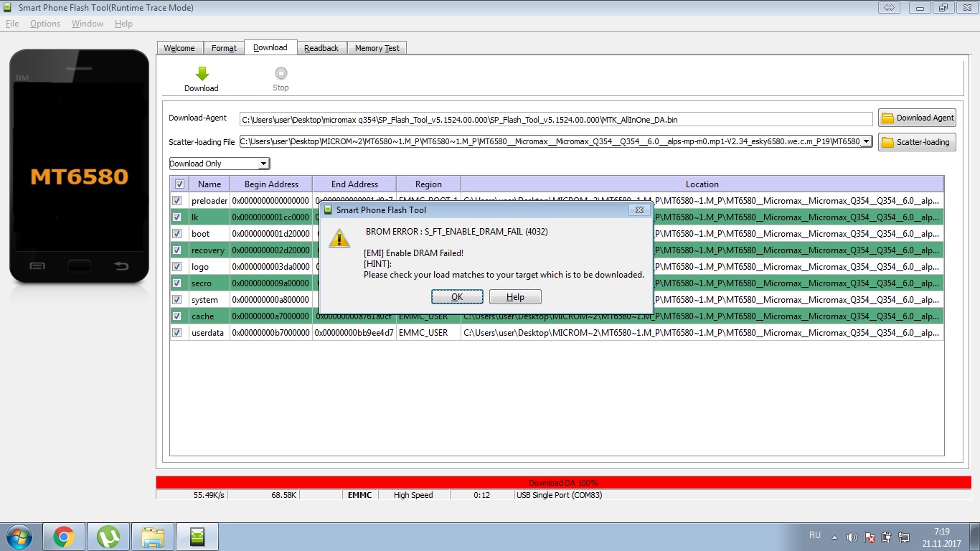The image size is (980, 551).
Task: Open the Options menu
Action: coord(45,24)
